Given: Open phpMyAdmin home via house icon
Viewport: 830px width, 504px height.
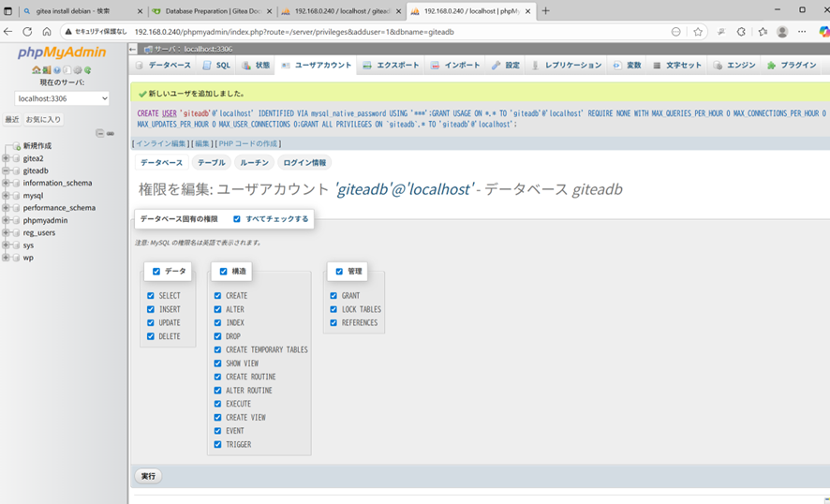Looking at the screenshot, I should click(x=36, y=70).
